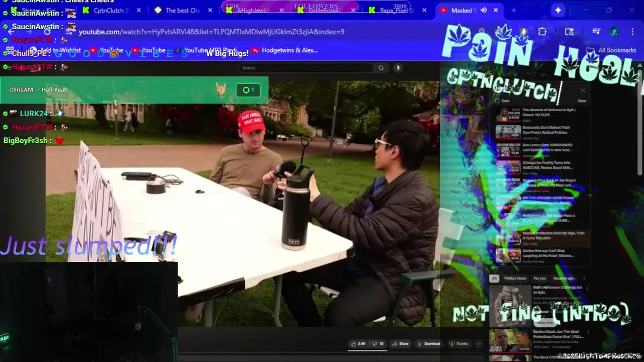Open the Share option under video
Screen dimensions: 644x362
click(400, 344)
